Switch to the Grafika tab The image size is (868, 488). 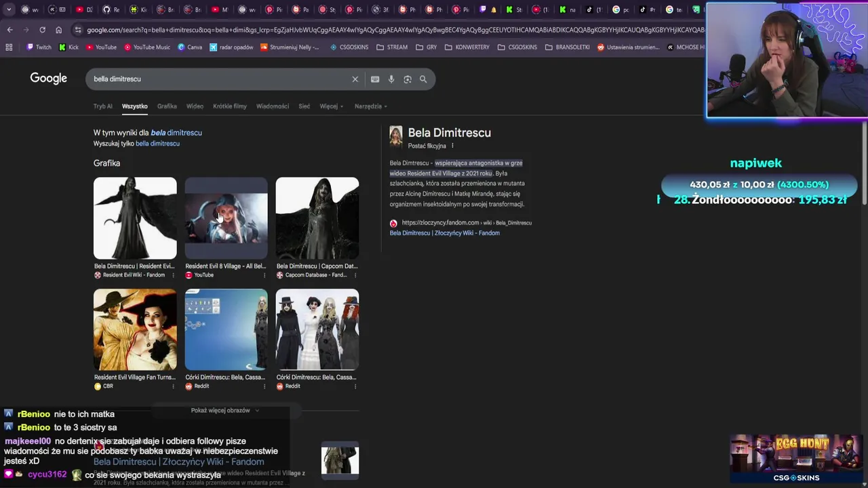[x=167, y=106]
